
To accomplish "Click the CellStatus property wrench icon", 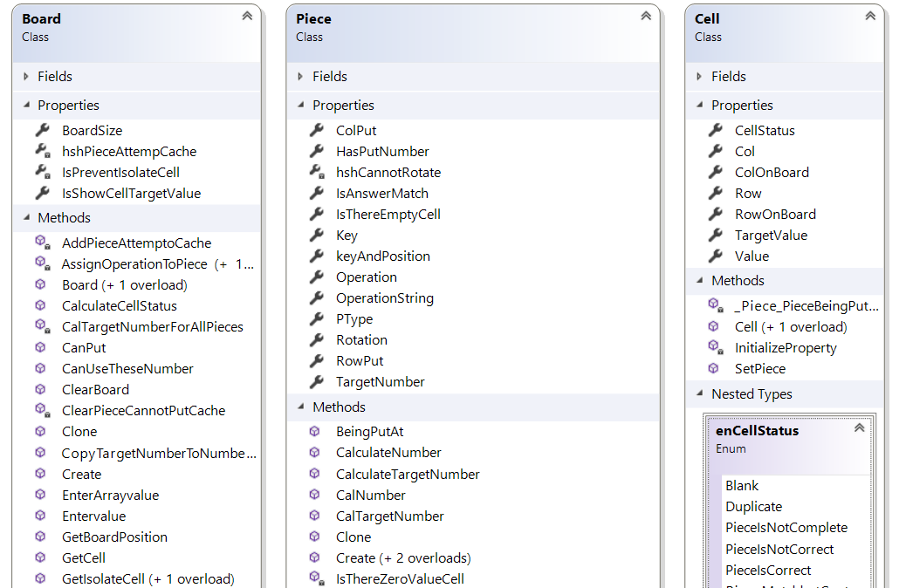I will click(x=716, y=130).
